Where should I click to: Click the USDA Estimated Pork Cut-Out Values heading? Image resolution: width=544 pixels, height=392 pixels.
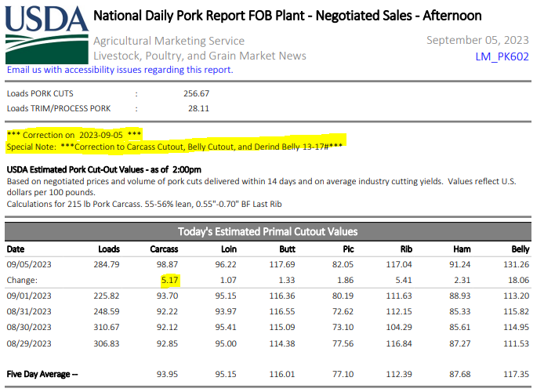(x=103, y=169)
